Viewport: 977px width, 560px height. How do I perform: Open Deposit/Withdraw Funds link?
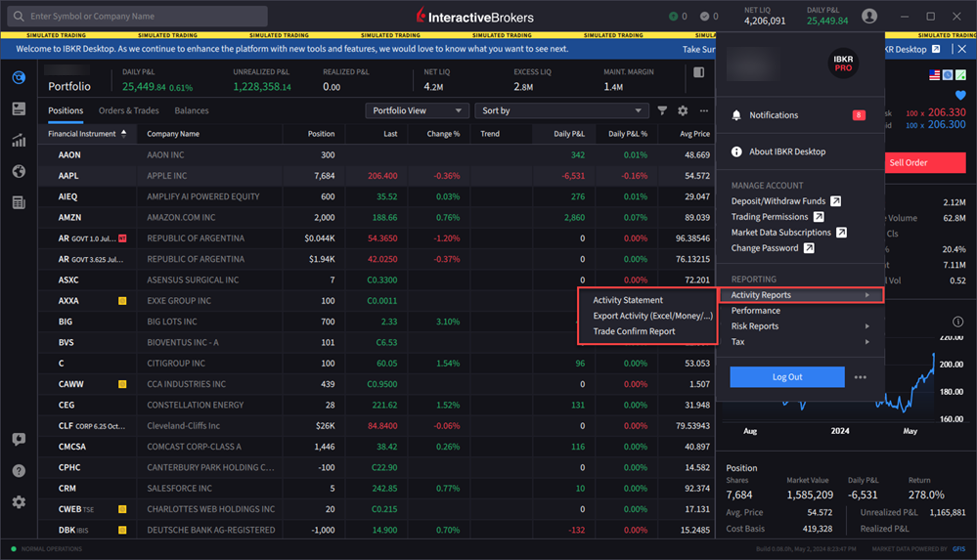(x=785, y=201)
